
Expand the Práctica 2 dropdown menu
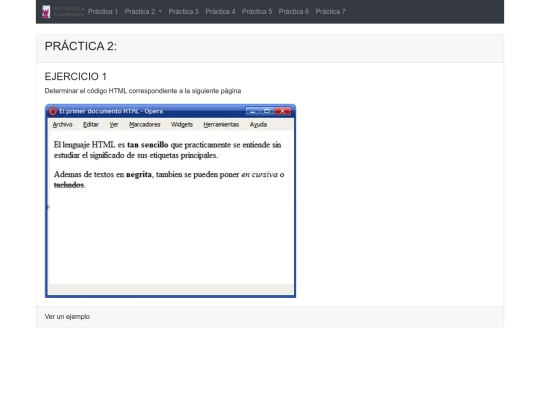coord(143,12)
